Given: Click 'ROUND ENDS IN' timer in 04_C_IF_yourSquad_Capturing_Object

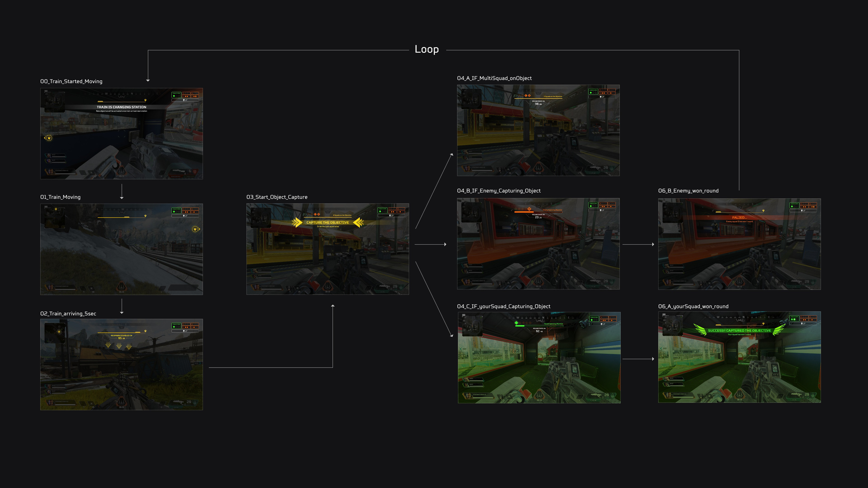Looking at the screenshot, I should click(x=539, y=330).
